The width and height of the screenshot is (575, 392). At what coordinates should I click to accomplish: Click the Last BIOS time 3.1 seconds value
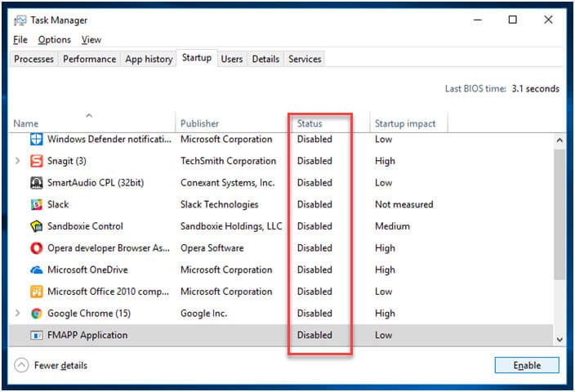536,89
